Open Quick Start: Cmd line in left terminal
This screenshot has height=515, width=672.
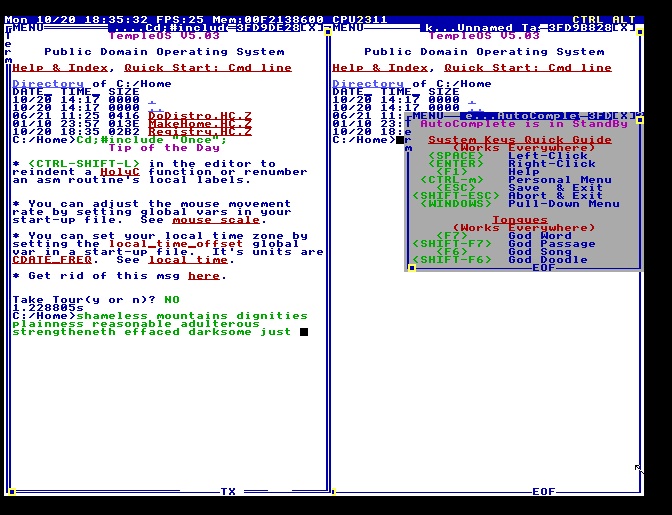pos(208,68)
